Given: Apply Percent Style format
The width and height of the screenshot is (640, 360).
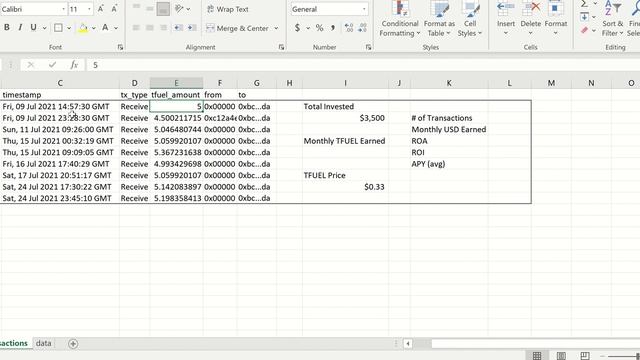Looking at the screenshot, I should point(320,28).
